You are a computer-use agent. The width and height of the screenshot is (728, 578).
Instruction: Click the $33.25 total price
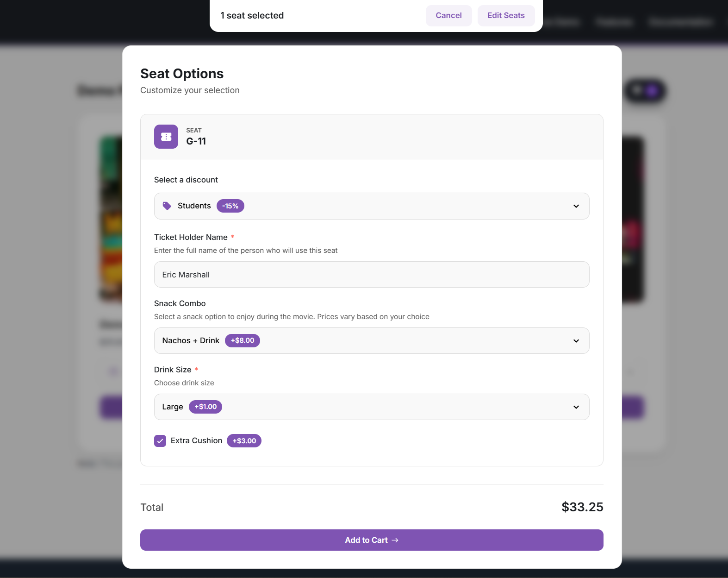[582, 507]
